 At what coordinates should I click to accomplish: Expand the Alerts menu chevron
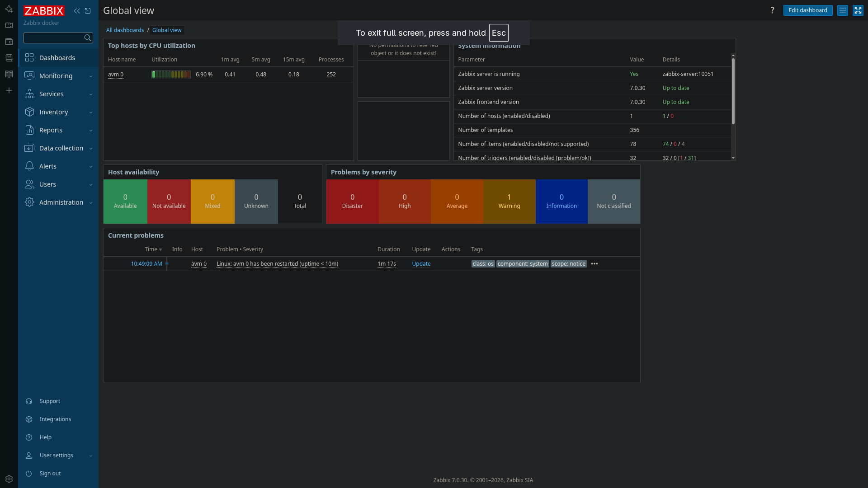[91, 167]
